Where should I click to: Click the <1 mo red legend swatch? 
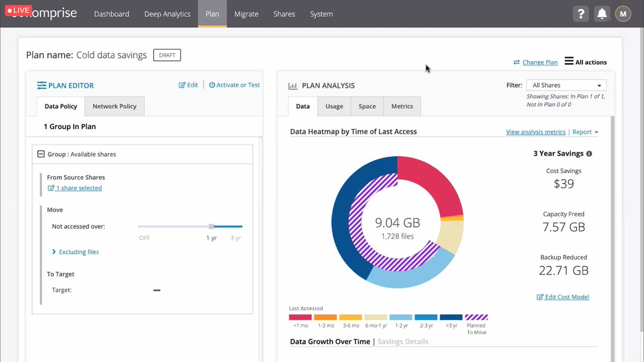pyautogui.click(x=300, y=317)
